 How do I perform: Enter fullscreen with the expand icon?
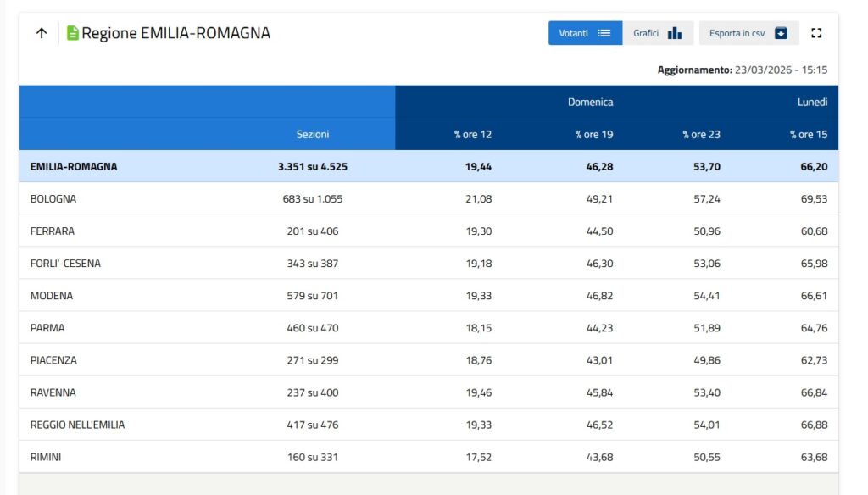point(817,33)
